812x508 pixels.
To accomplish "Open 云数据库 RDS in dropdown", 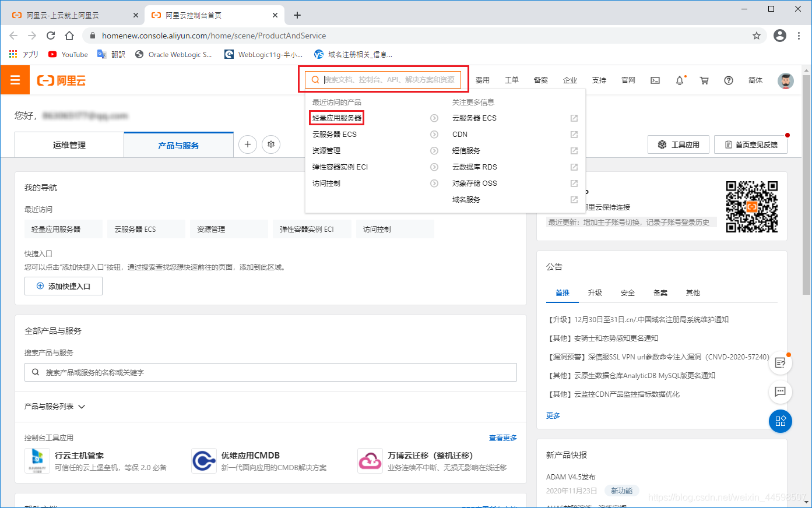I will (474, 167).
